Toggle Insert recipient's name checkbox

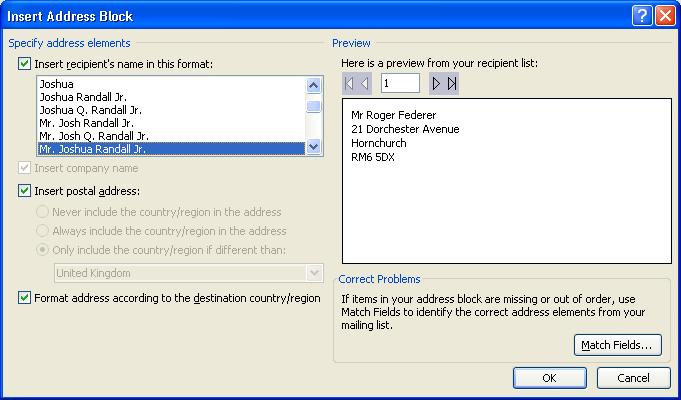[24, 64]
